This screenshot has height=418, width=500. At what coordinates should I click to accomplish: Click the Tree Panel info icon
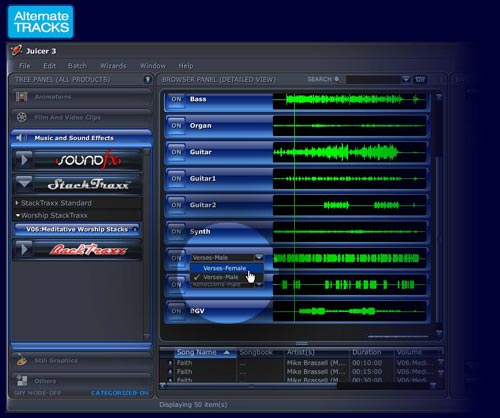[x=148, y=79]
